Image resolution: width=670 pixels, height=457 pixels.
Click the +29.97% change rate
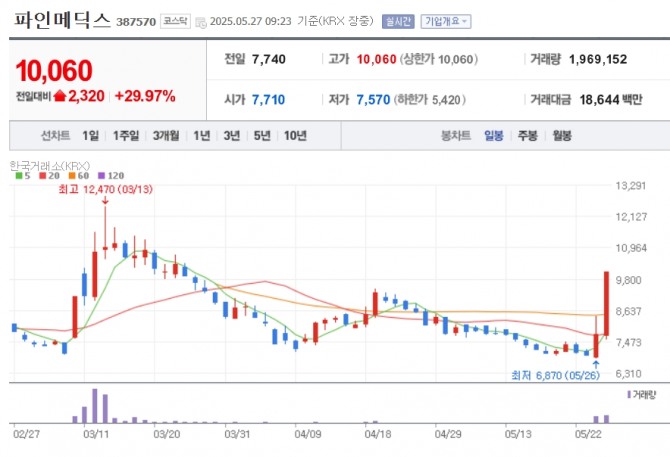(x=145, y=96)
